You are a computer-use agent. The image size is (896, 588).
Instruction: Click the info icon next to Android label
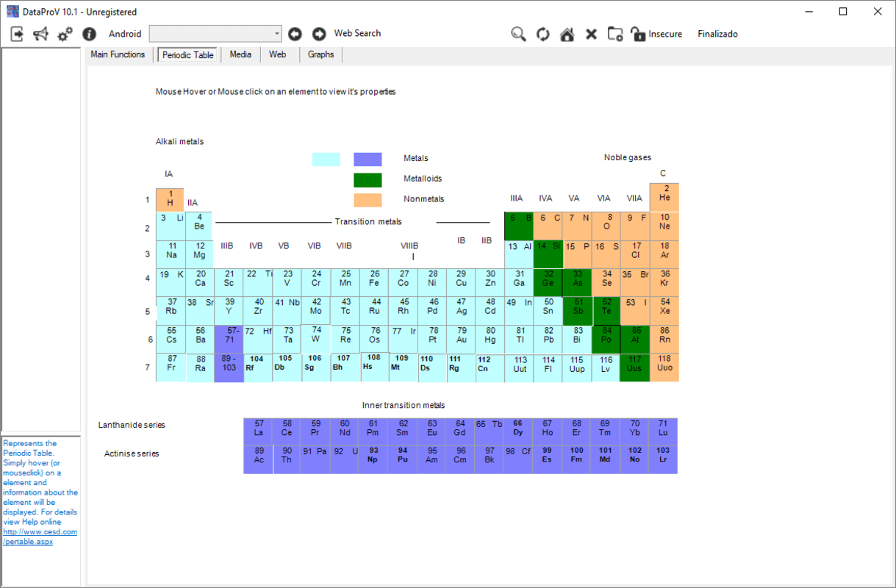click(x=89, y=34)
